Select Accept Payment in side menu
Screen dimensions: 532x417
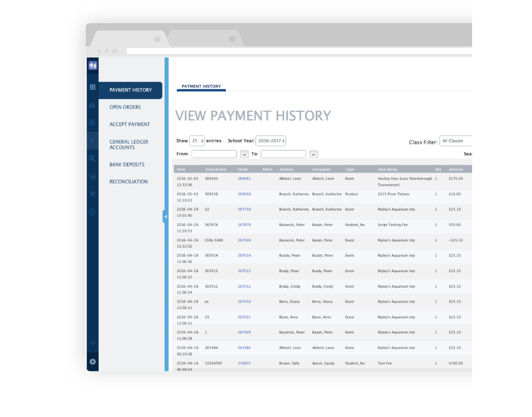coord(129,124)
